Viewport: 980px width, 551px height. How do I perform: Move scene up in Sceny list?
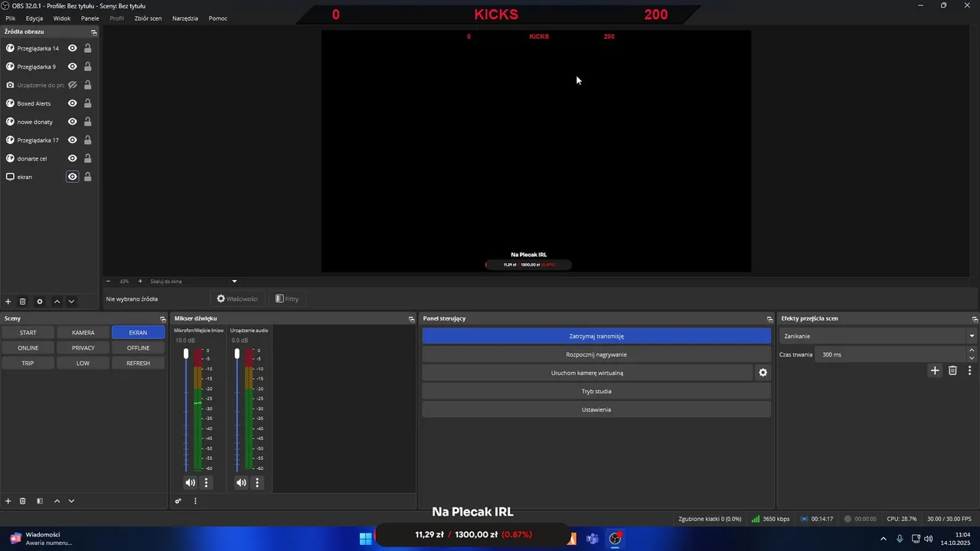coord(57,501)
